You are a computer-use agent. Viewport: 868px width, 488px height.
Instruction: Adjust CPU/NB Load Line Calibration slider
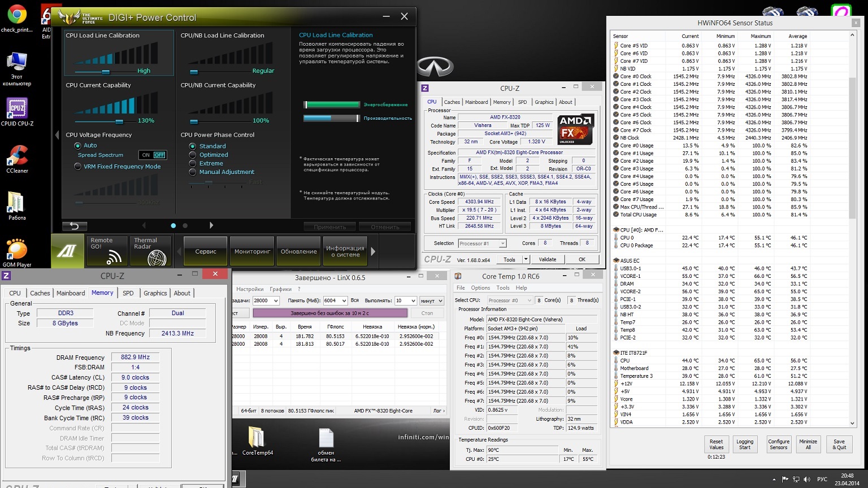click(x=194, y=72)
